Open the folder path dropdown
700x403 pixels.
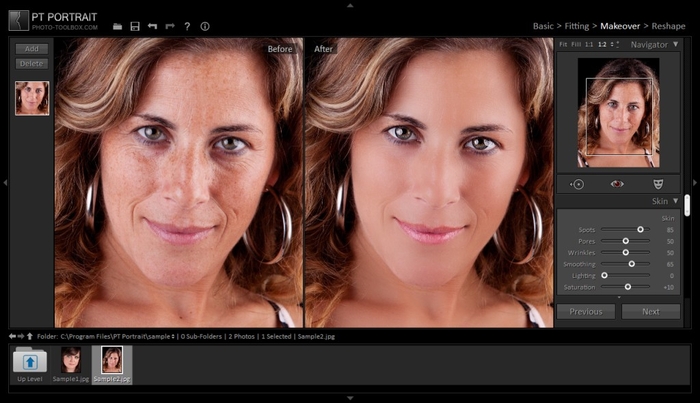pyautogui.click(x=173, y=337)
